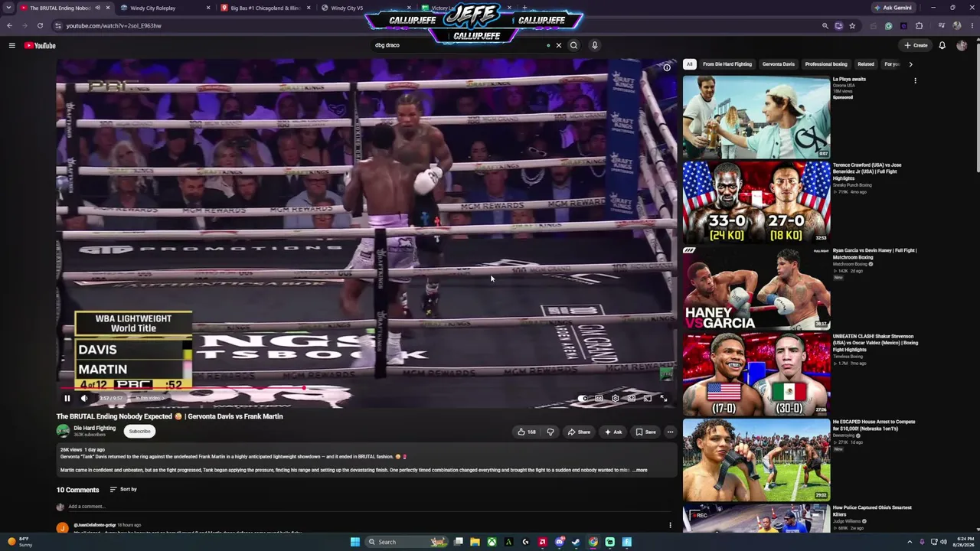Clear the YouTube search query
980x551 pixels.
pos(559,45)
